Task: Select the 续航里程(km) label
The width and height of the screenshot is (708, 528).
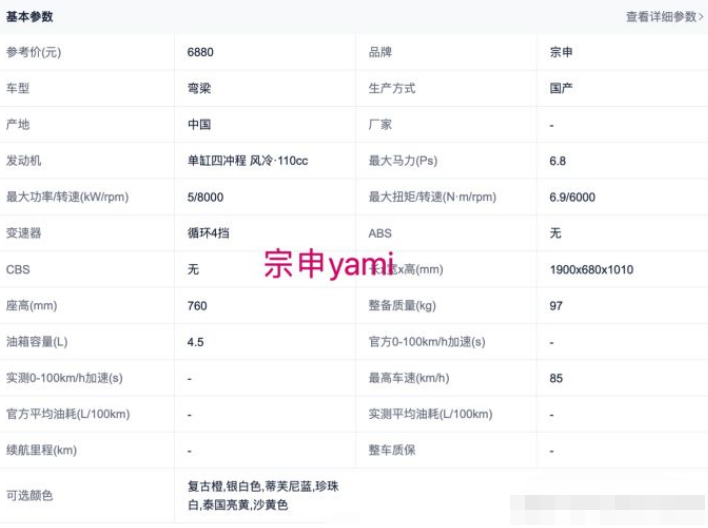Action: click(x=41, y=450)
